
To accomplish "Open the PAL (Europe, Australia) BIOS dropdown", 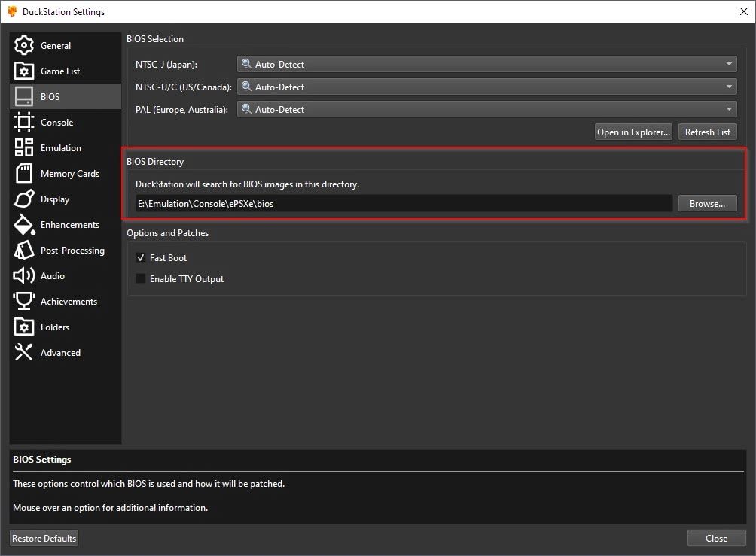I will coord(487,109).
